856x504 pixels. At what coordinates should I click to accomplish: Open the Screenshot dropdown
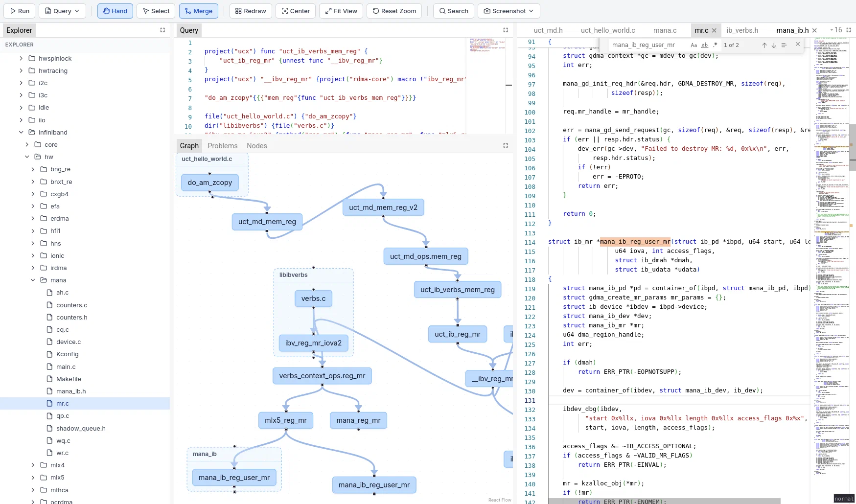(509, 11)
